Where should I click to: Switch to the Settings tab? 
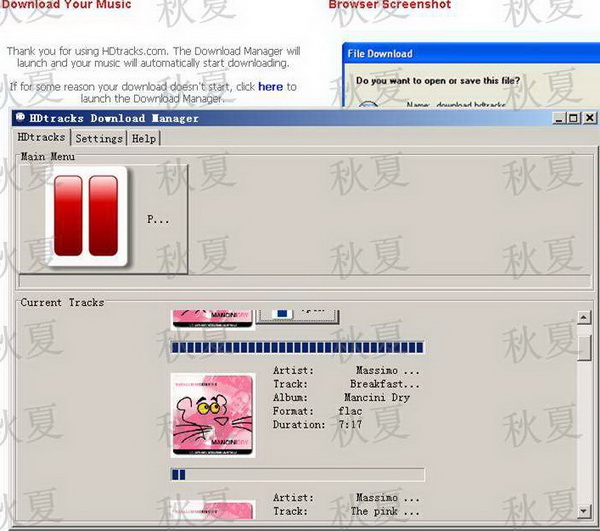(99, 138)
